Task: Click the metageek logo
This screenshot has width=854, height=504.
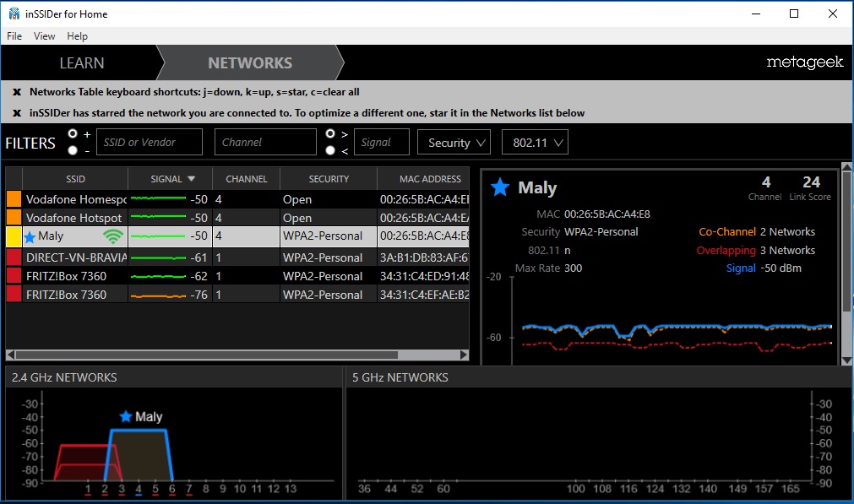Action: pos(804,62)
